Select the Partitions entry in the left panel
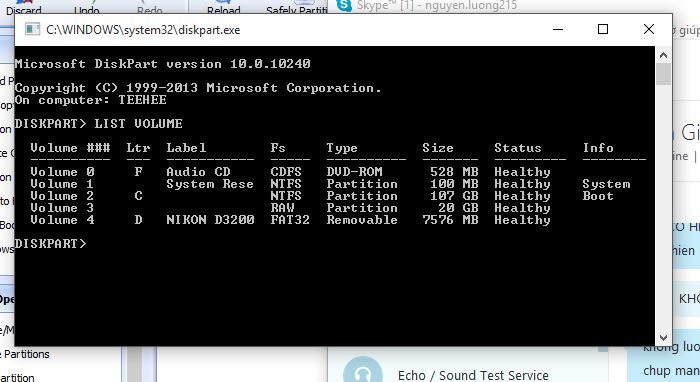Screen dimensions: 700x382 pos(25,354)
